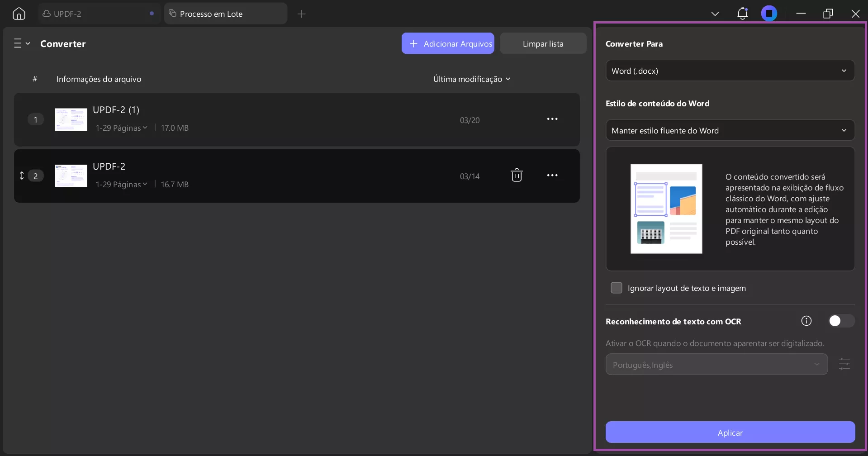
Task: Open more options for UPDF-2 (1)
Action: click(552, 119)
